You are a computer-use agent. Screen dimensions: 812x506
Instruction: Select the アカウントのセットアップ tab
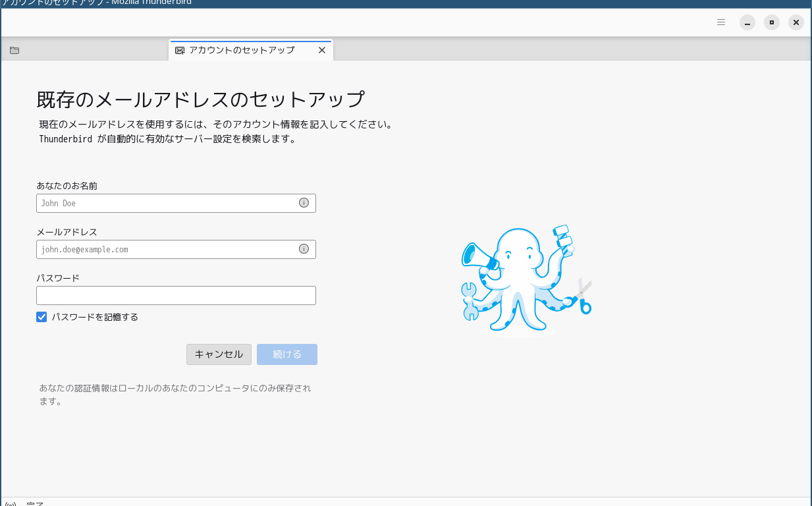pos(251,50)
